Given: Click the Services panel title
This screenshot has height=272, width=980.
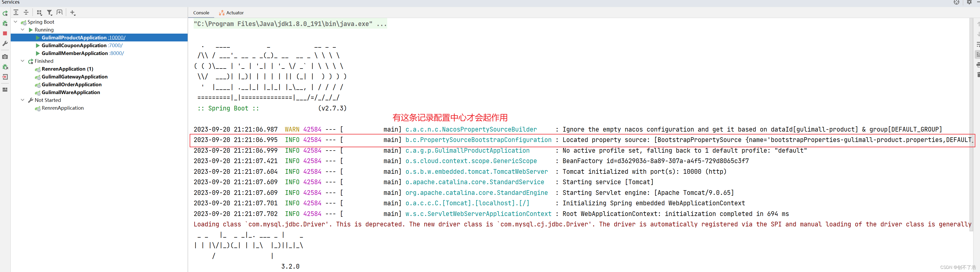Looking at the screenshot, I should (11, 2).
